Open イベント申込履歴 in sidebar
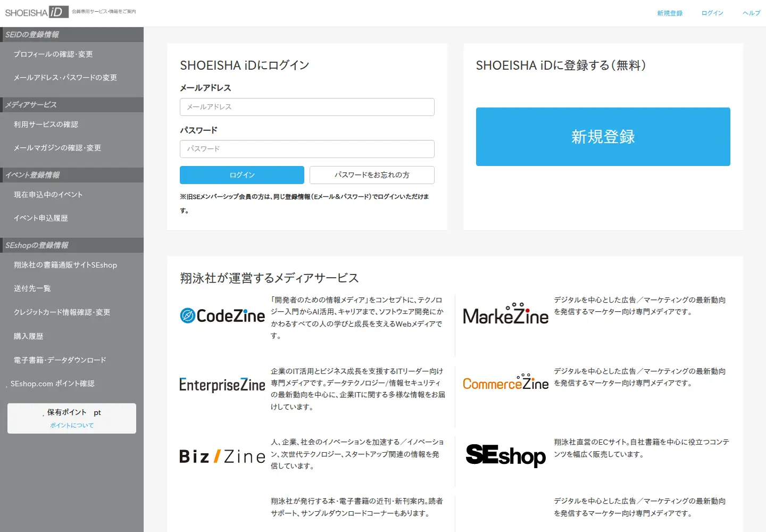Viewport: 766px width, 532px height. 41,218
